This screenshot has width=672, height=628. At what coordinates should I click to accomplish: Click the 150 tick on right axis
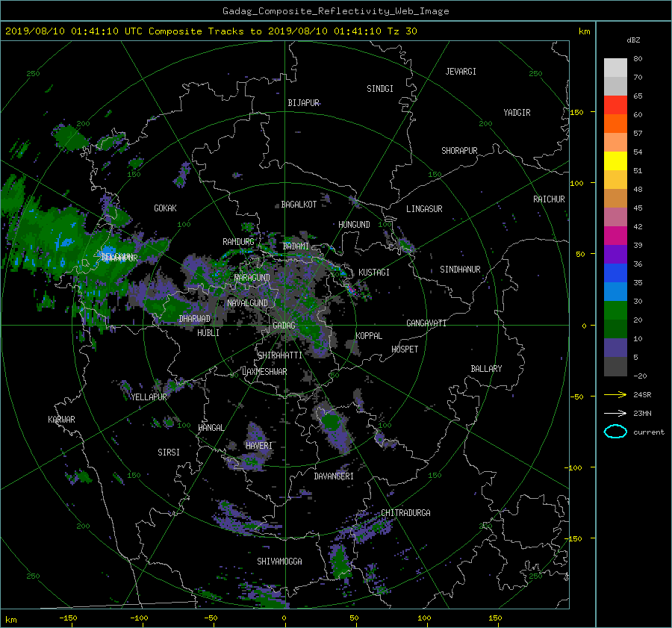tap(576, 112)
